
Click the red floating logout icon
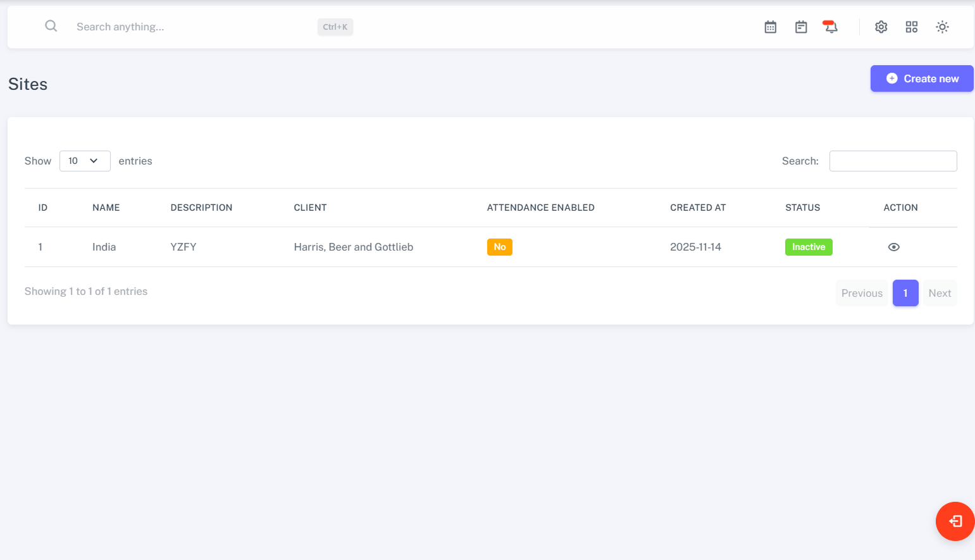pyautogui.click(x=955, y=521)
